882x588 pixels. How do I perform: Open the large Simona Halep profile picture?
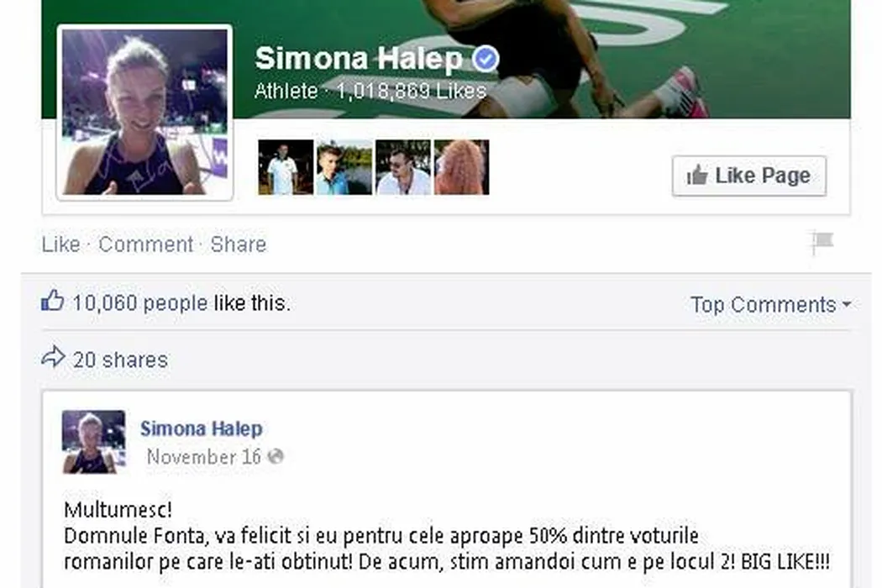145,112
